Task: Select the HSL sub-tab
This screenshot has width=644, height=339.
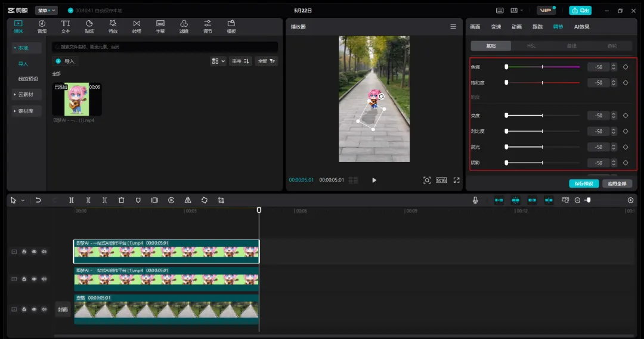Action: point(531,46)
